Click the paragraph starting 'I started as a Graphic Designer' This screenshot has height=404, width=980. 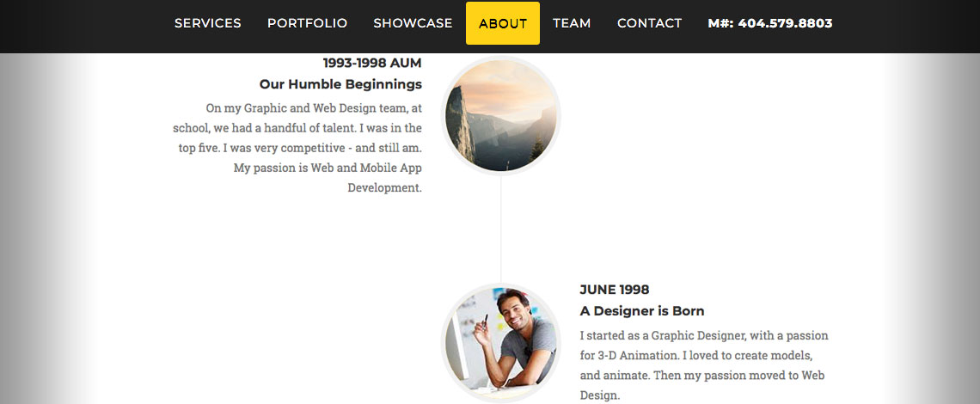point(703,365)
